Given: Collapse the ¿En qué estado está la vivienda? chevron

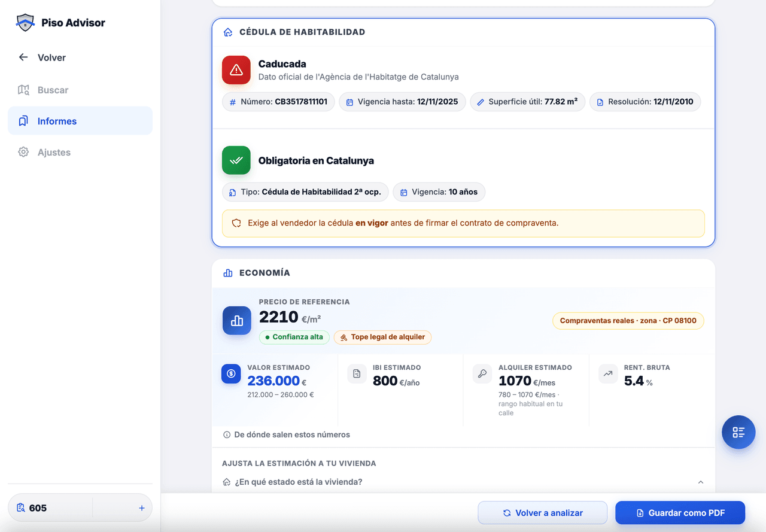Looking at the screenshot, I should [701, 482].
